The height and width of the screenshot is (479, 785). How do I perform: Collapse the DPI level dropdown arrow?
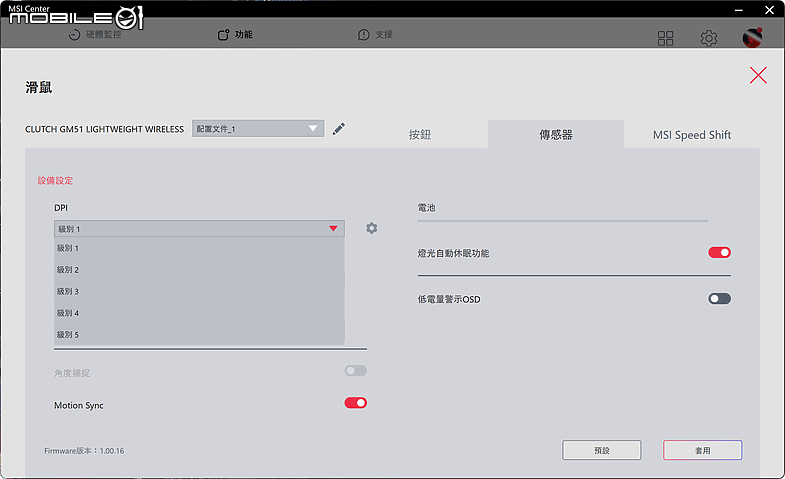(333, 229)
